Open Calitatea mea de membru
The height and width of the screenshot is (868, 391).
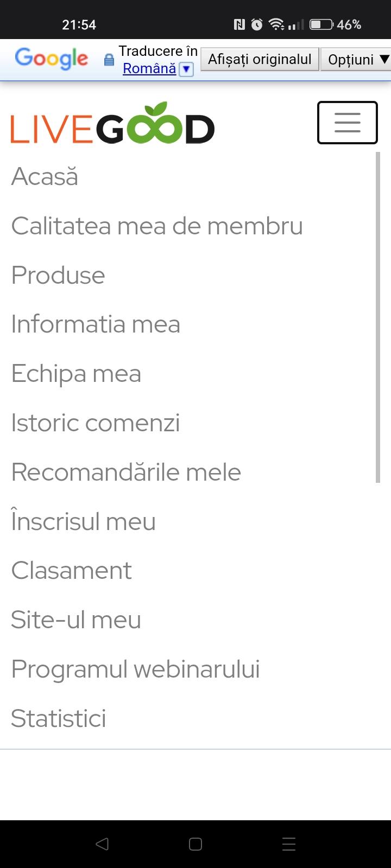pos(157,226)
